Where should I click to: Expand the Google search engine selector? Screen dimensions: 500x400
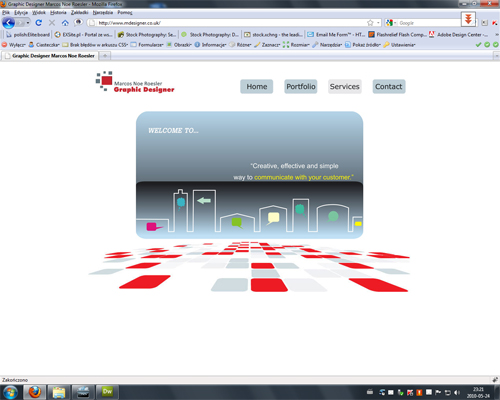pyautogui.click(x=391, y=23)
